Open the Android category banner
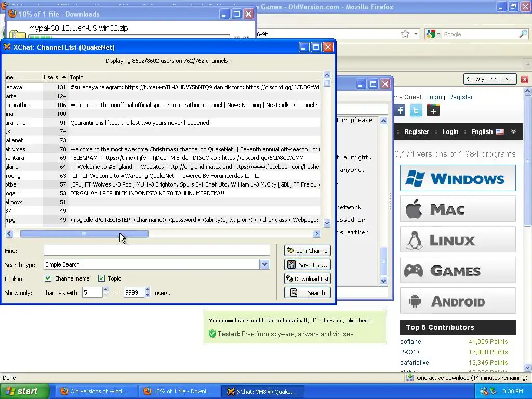The image size is (532, 399). [458, 301]
